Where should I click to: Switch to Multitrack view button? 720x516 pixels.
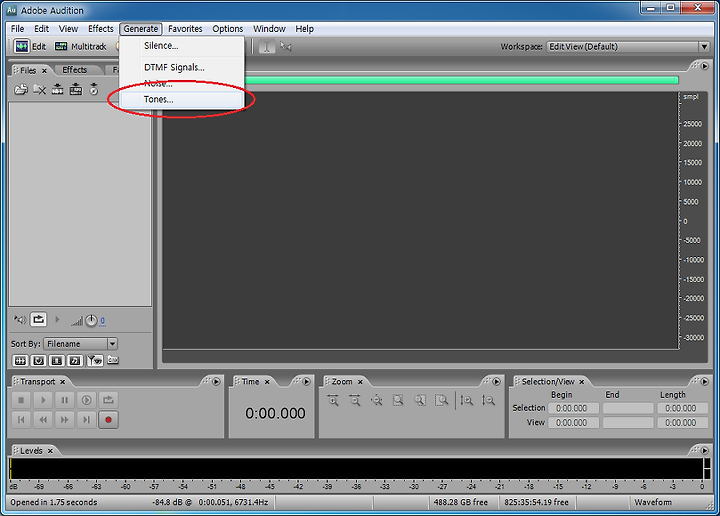(x=81, y=46)
